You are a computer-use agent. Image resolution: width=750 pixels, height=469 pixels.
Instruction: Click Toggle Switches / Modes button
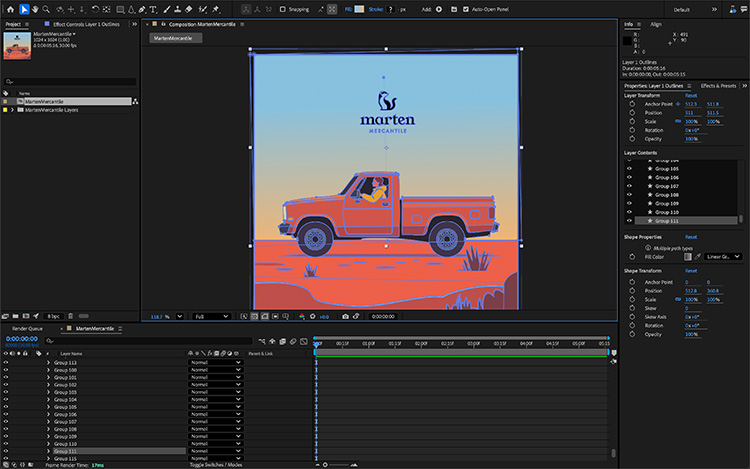217,465
